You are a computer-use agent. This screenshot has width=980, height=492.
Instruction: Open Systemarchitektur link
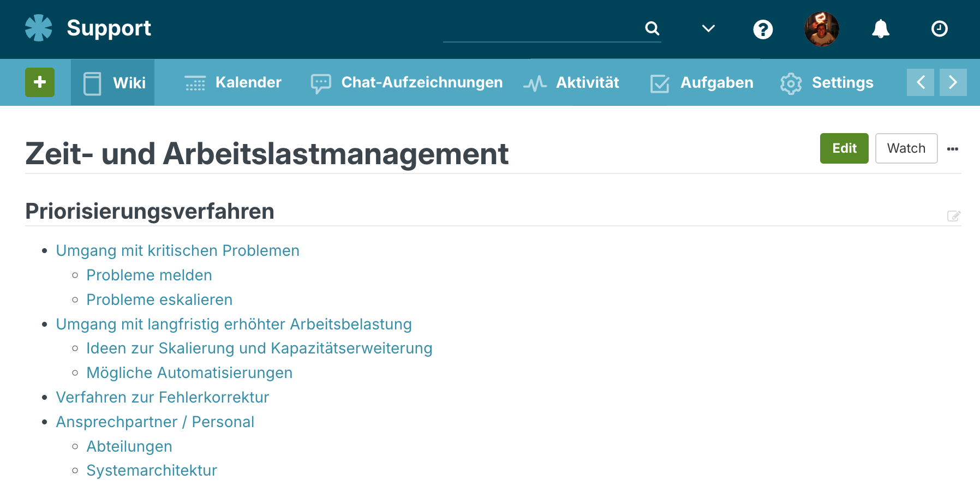coord(152,470)
